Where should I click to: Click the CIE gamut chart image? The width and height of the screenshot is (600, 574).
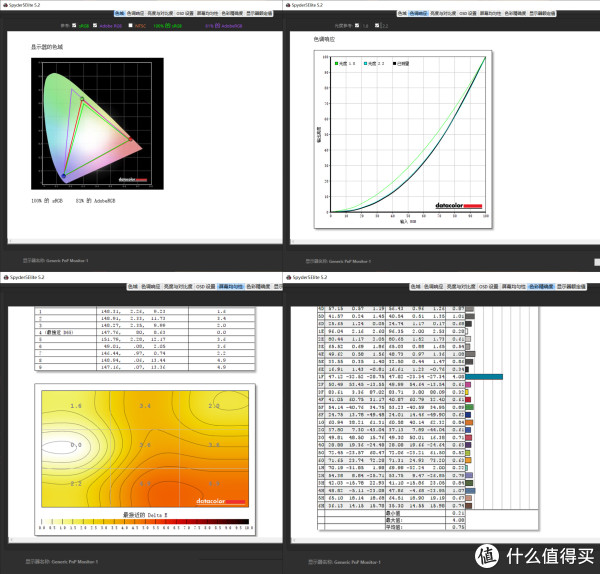coord(97,124)
